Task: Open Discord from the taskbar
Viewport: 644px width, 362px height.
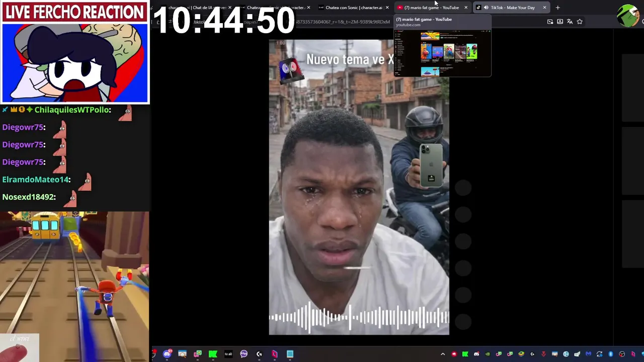Action: coord(167,354)
